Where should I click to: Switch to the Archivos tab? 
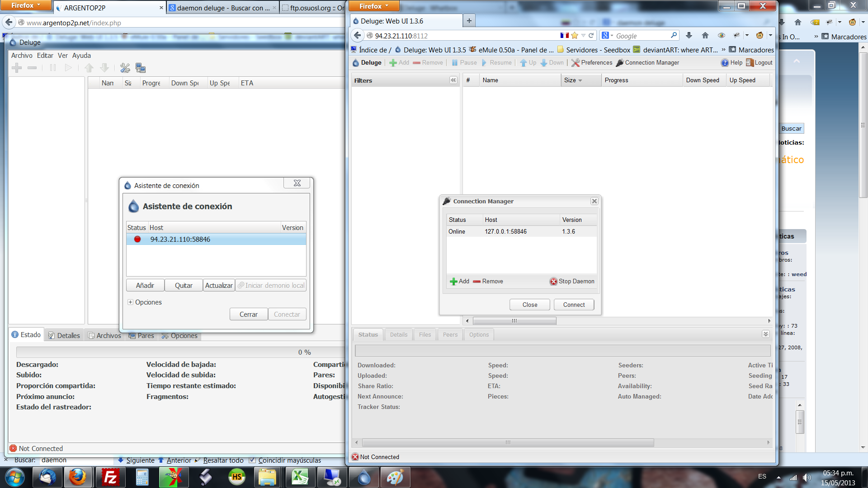(x=104, y=335)
